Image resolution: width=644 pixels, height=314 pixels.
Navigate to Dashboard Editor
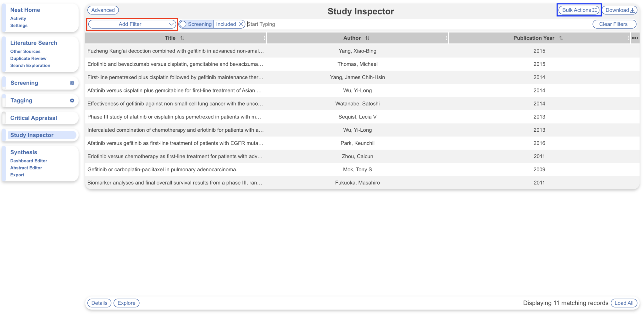29,161
